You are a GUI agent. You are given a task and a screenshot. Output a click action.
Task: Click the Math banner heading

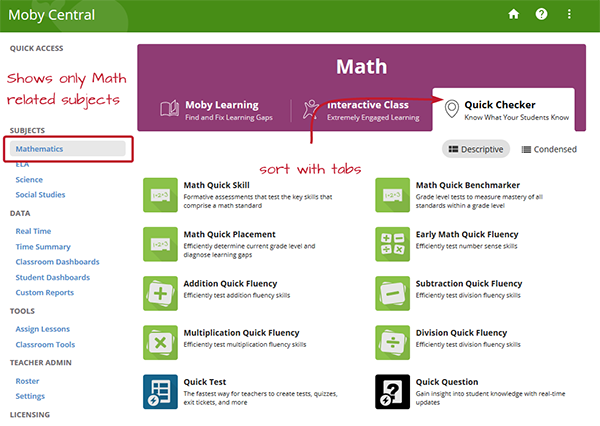[x=362, y=67]
